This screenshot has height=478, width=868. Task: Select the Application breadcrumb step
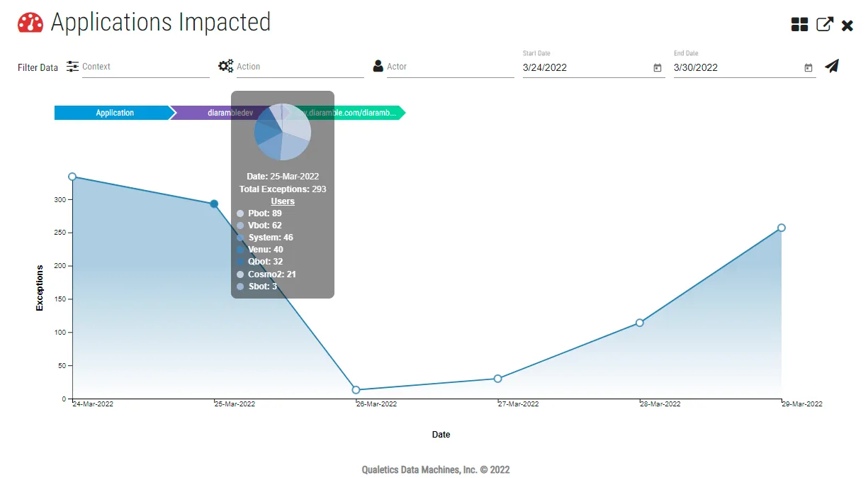pos(113,113)
